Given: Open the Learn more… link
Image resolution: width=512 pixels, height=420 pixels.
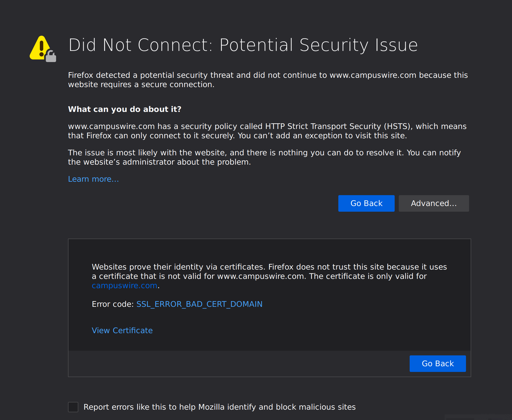Looking at the screenshot, I should pyautogui.click(x=93, y=179).
